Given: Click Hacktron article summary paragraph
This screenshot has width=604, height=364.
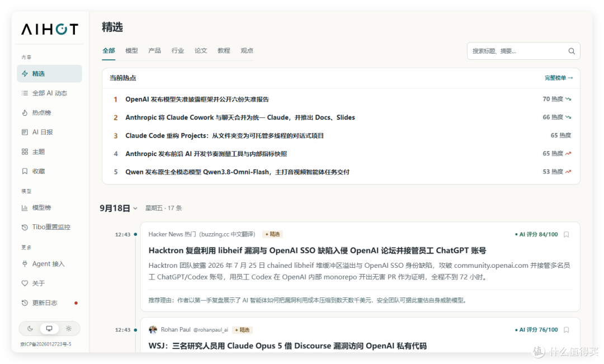Looking at the screenshot, I should pos(360,271).
